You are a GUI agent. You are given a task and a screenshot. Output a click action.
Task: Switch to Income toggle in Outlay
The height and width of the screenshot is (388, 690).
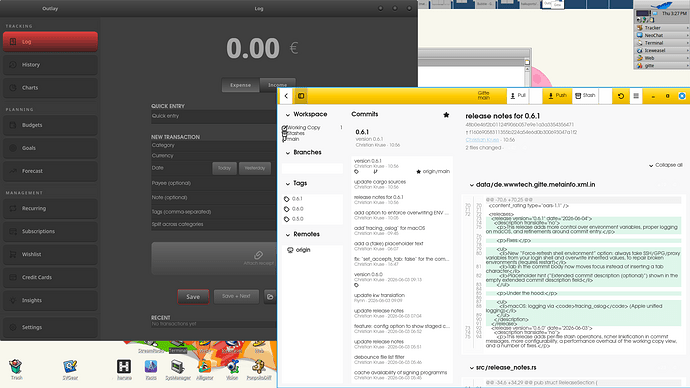click(x=278, y=83)
